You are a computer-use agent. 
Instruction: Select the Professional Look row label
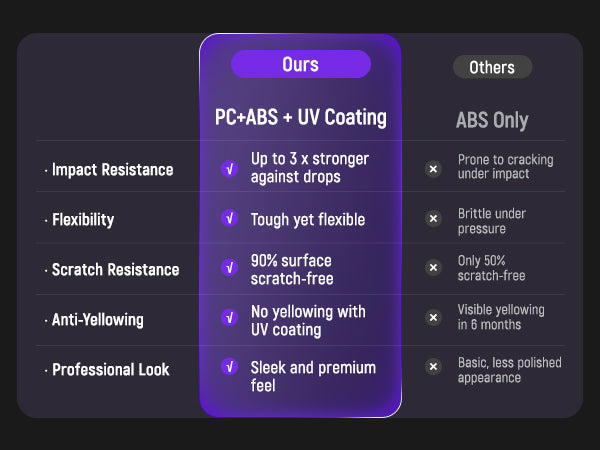[110, 370]
